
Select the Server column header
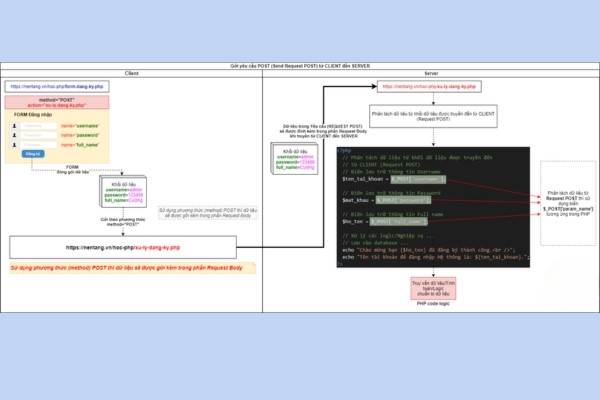click(431, 73)
